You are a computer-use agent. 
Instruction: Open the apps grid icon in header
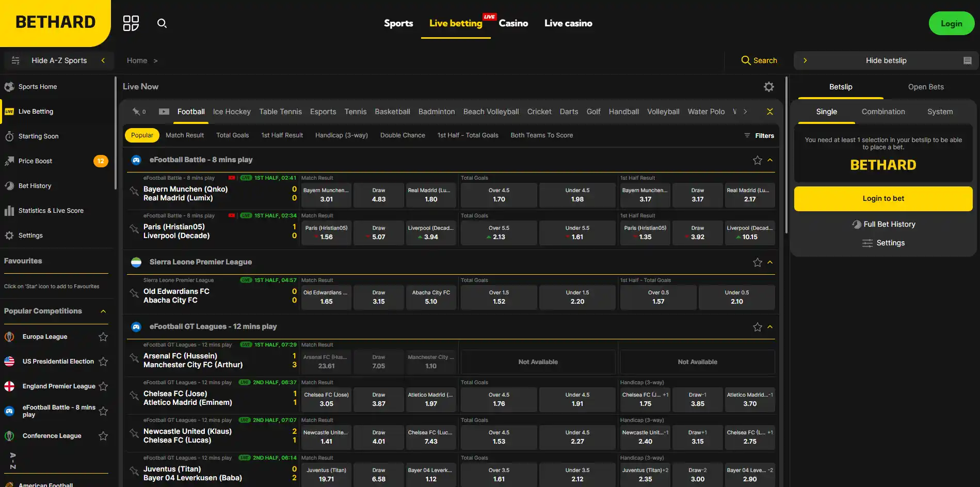click(131, 23)
